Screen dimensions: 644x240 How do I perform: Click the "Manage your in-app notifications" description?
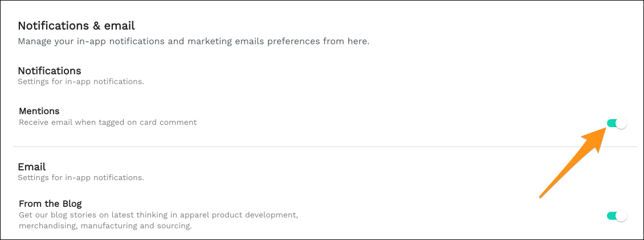(194, 41)
